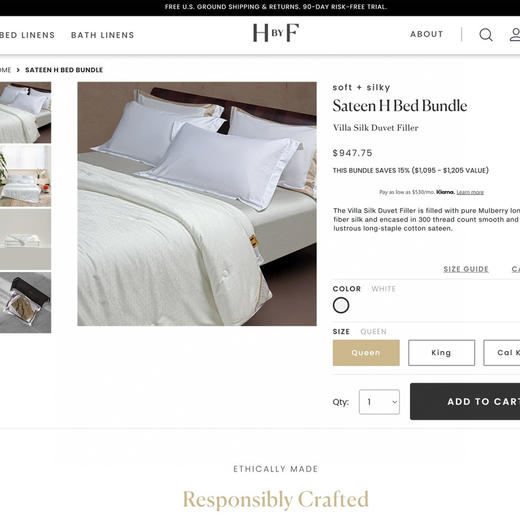
Task: Open the Bath Linens menu
Action: (103, 35)
